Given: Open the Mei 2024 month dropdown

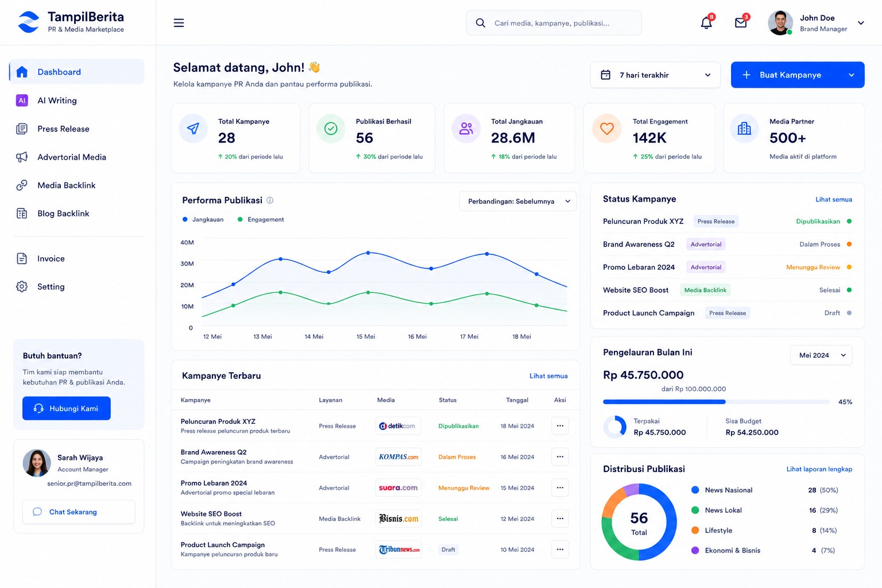Looking at the screenshot, I should pos(821,355).
